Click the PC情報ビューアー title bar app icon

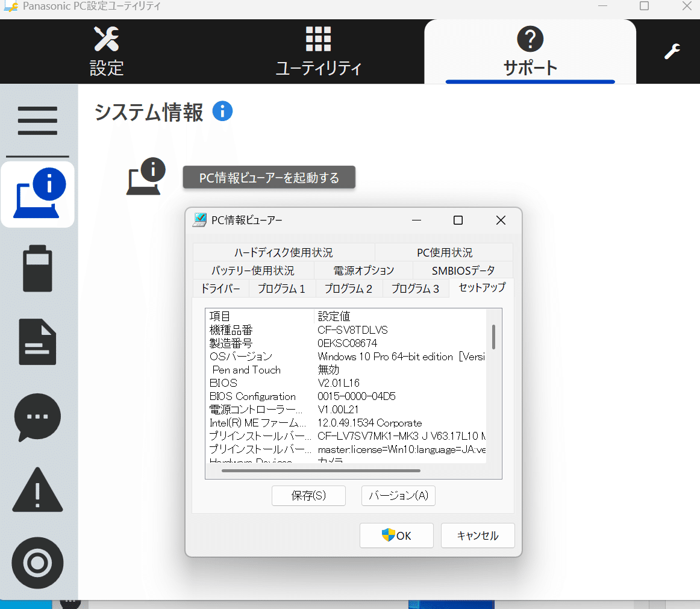pos(199,220)
